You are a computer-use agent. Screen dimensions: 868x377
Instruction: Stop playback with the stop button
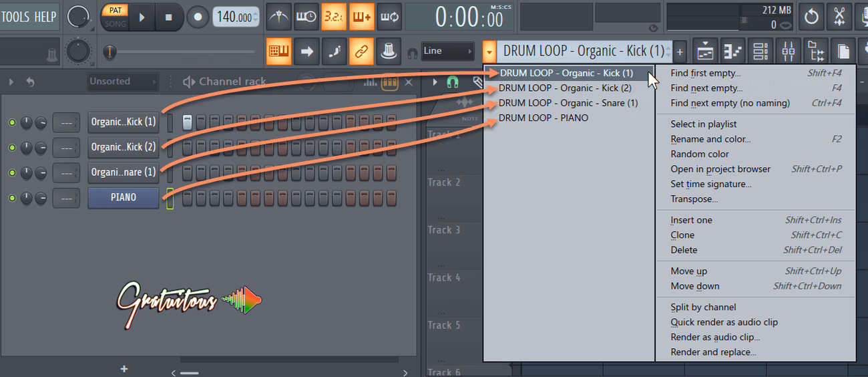click(x=169, y=17)
